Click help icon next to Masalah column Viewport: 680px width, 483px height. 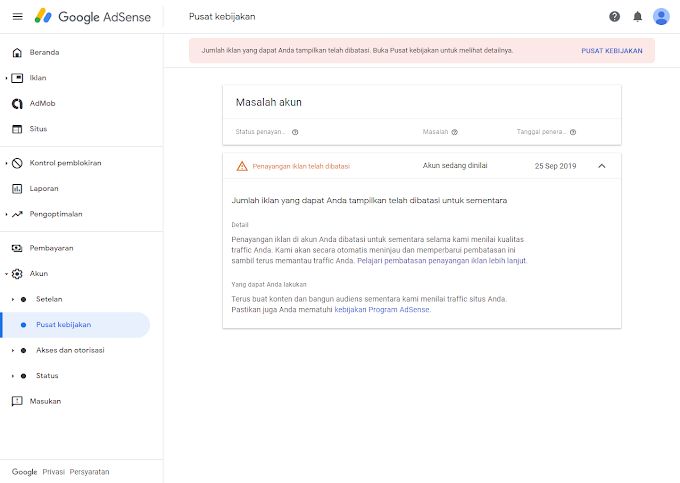click(x=454, y=132)
